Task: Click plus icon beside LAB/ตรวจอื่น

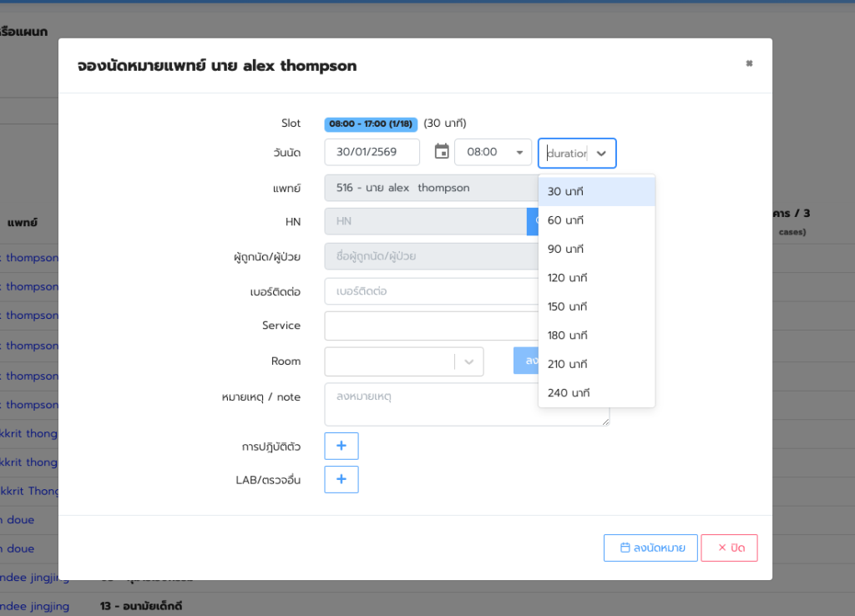Action: [341, 480]
